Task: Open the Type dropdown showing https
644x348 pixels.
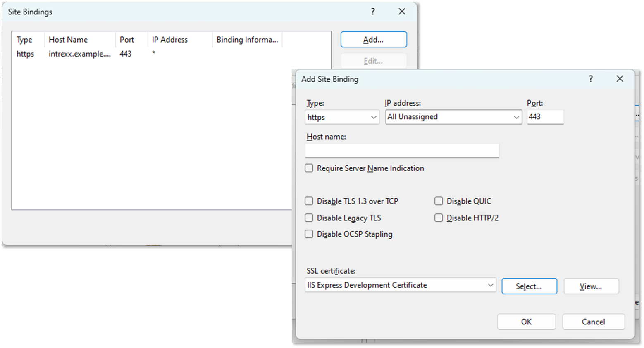Action: [x=342, y=117]
